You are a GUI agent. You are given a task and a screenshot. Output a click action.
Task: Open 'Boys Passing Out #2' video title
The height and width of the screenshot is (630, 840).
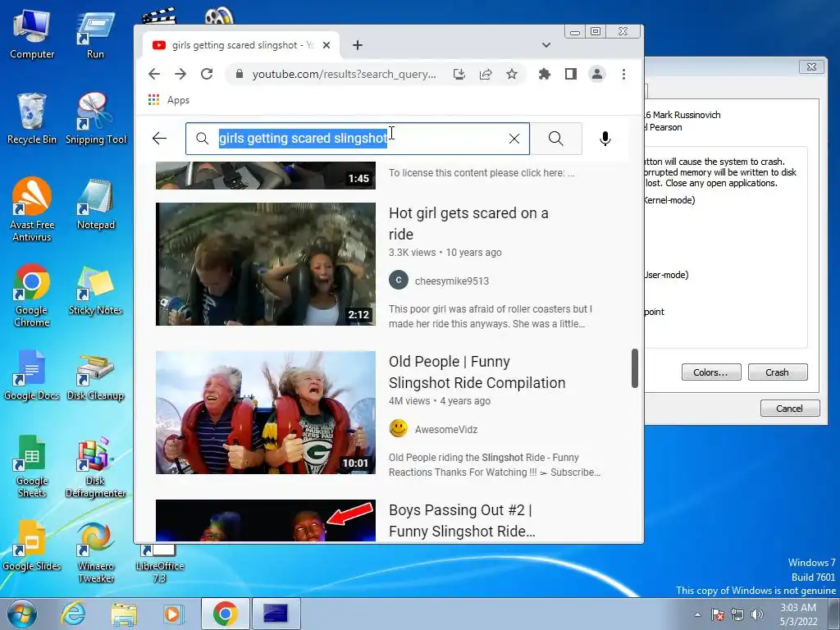point(463,520)
